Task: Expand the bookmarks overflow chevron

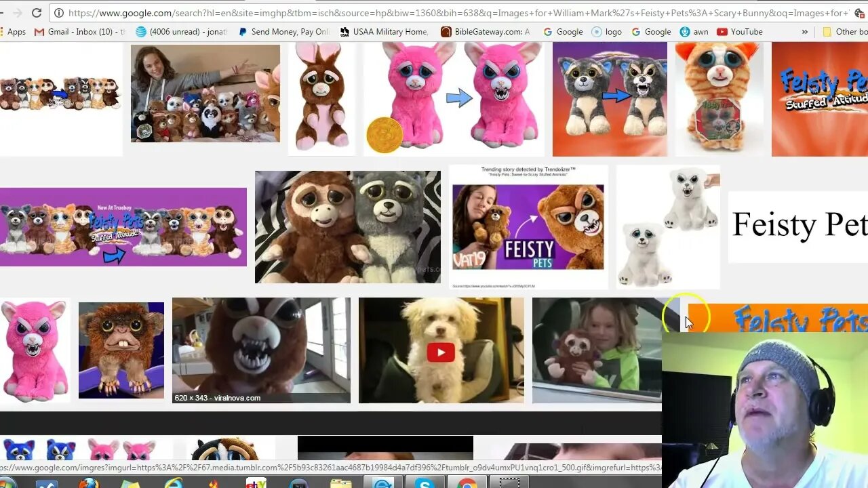Action: pos(805,32)
